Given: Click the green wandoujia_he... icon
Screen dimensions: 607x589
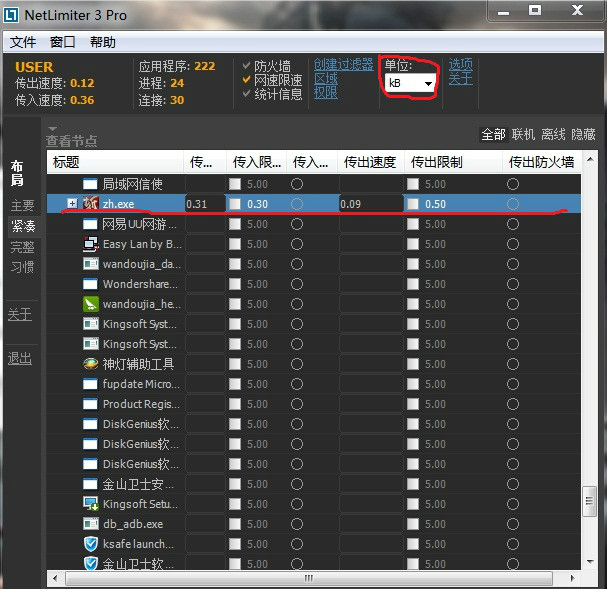Looking at the screenshot, I should point(90,304).
